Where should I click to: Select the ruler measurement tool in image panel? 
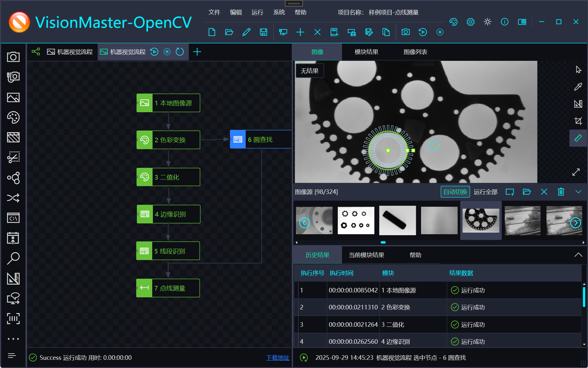578,138
